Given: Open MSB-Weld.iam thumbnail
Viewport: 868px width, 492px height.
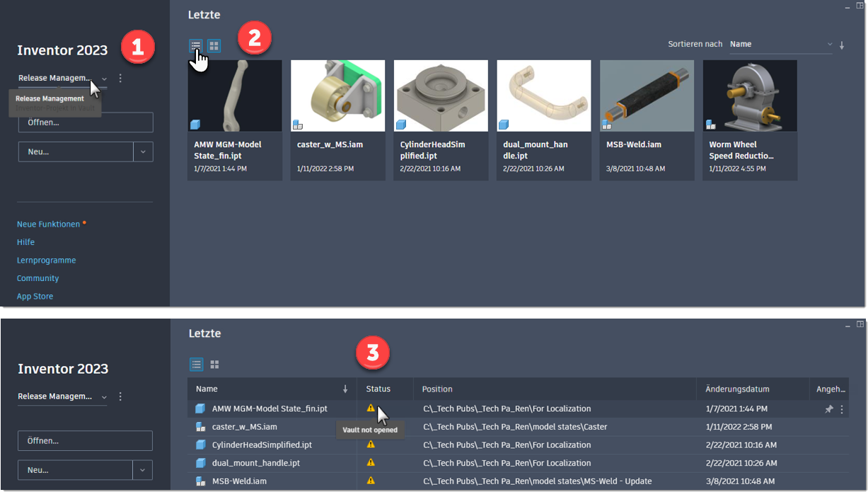Looking at the screenshot, I should (647, 96).
